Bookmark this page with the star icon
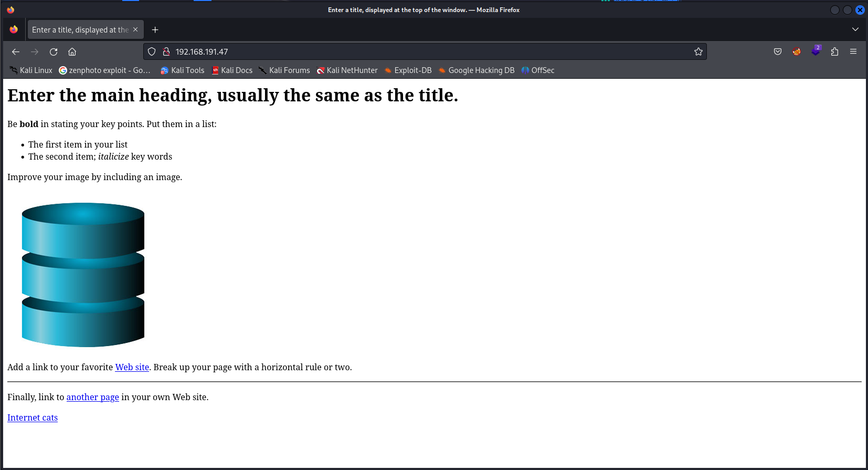868x470 pixels. coord(698,51)
